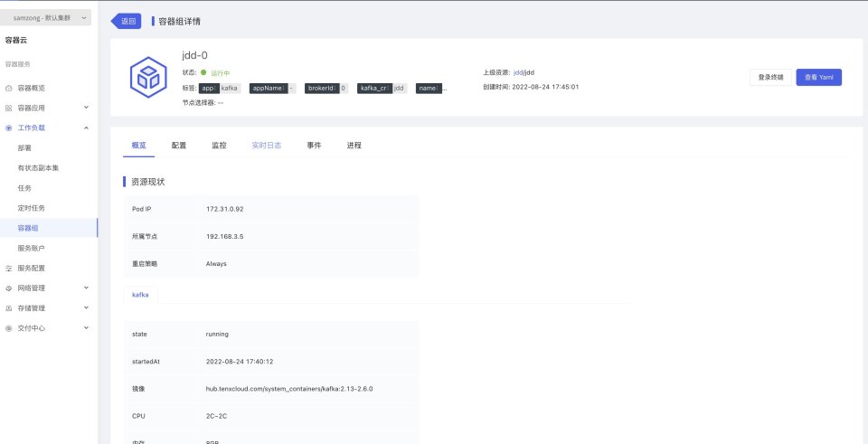Collapse the 工作负载 menu chevron
This screenshot has height=444, width=868.
tap(86, 128)
